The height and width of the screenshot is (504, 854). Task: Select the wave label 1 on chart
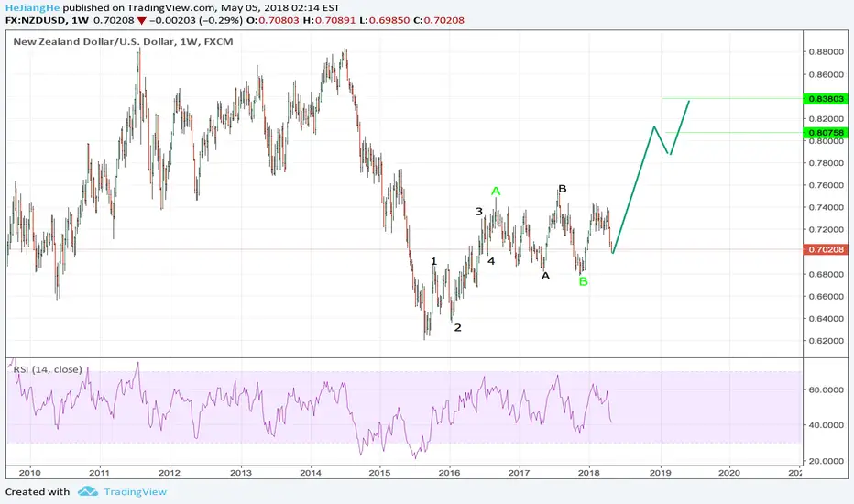(x=433, y=261)
